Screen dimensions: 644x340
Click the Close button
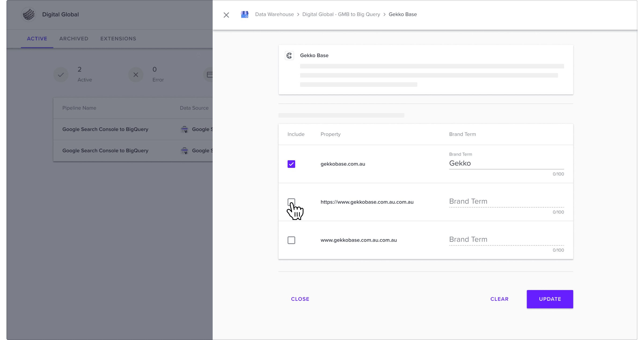click(x=300, y=299)
